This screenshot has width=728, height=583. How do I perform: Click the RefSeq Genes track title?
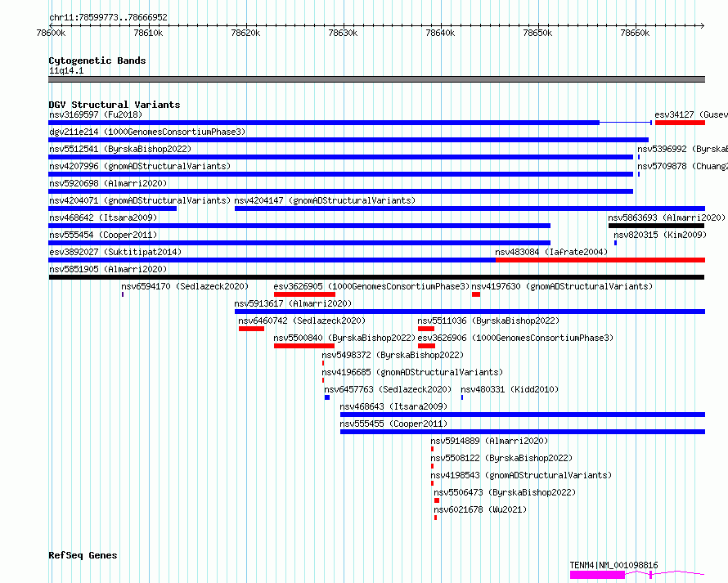83,555
